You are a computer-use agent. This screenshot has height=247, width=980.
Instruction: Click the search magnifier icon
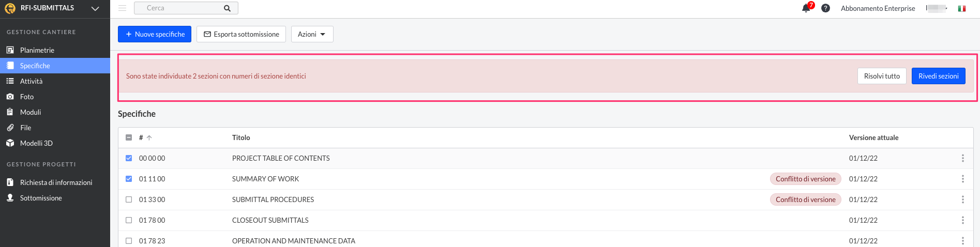tap(227, 8)
